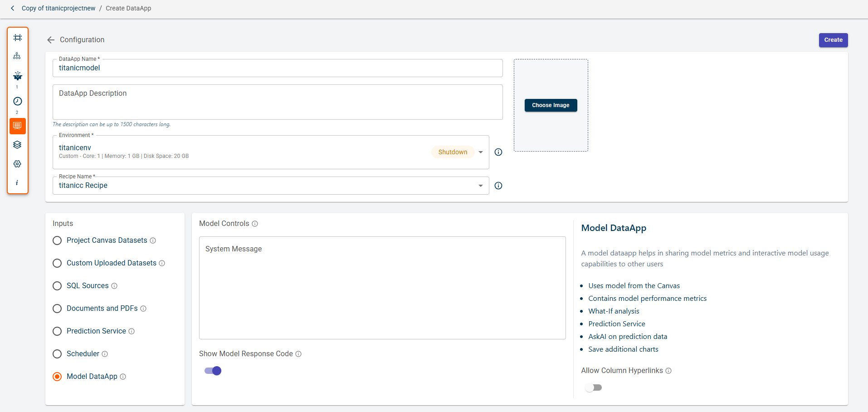Expand the Environment dropdown arrow
This screenshot has width=868, height=412.
click(481, 152)
